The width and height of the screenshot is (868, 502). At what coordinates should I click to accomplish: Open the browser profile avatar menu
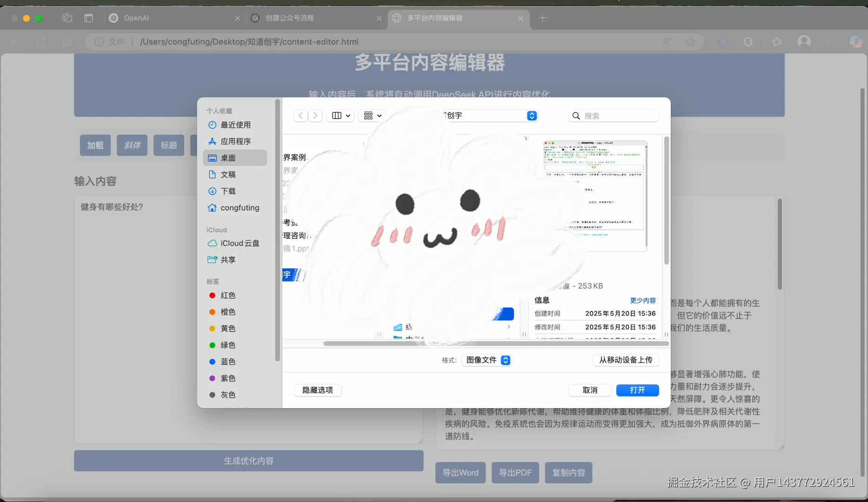click(x=804, y=41)
